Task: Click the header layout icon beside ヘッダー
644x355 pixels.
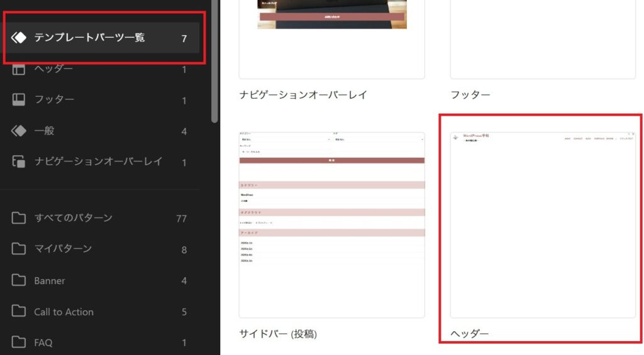Action: 18,69
